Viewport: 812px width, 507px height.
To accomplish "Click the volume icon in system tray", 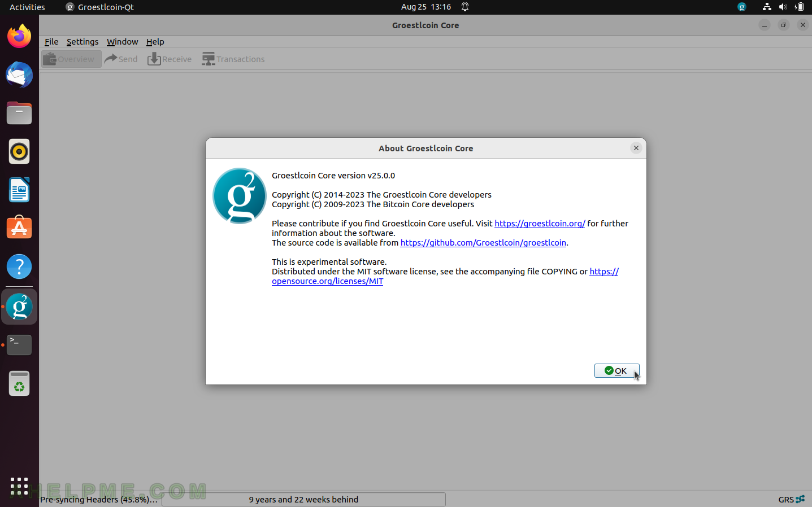I will (783, 7).
